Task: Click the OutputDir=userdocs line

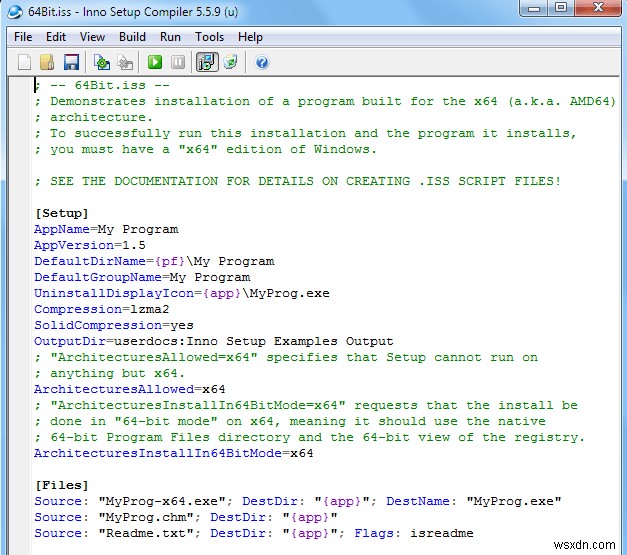Action: [x=214, y=341]
